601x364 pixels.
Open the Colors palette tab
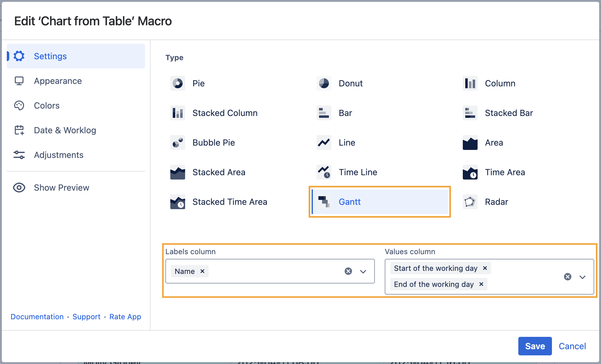[47, 105]
